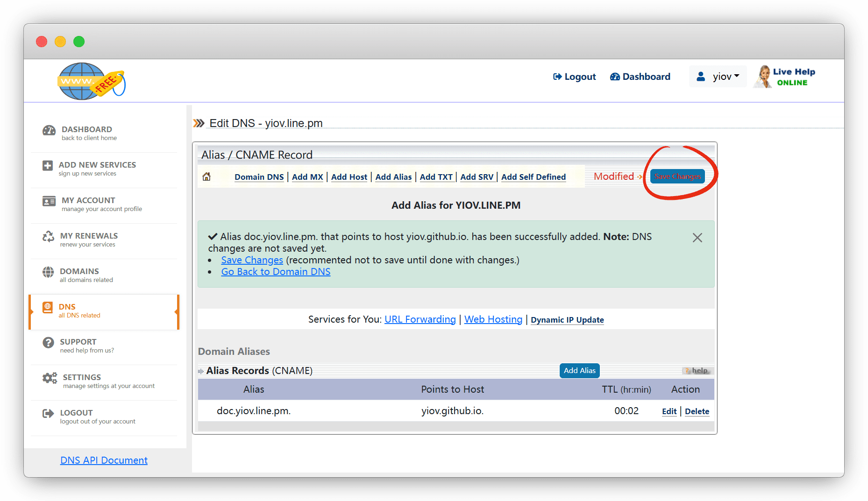Click the My Renewals recycle icon
Image resolution: width=868 pixels, height=501 pixels.
tap(49, 237)
